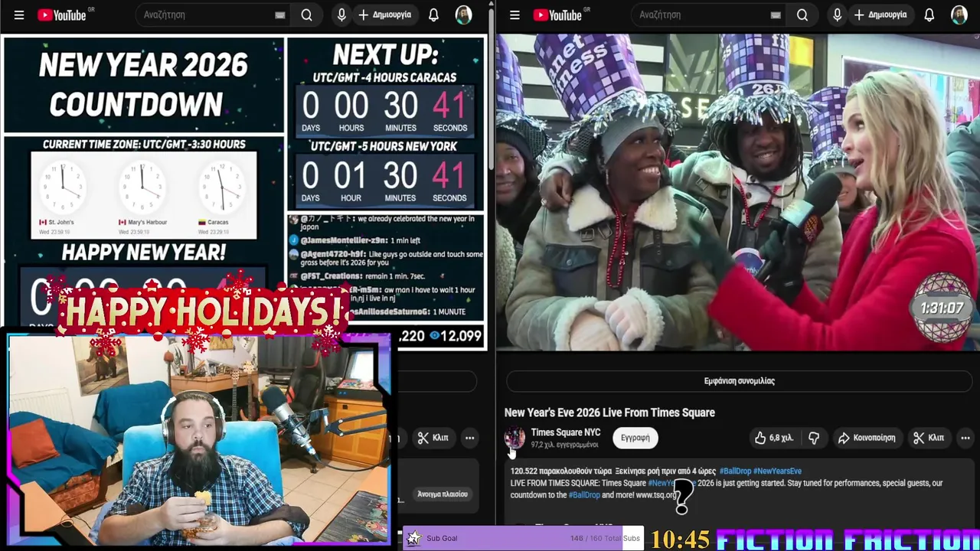The height and width of the screenshot is (551, 980).
Task: Open Times Square NYC channel avatar
Action: (514, 438)
